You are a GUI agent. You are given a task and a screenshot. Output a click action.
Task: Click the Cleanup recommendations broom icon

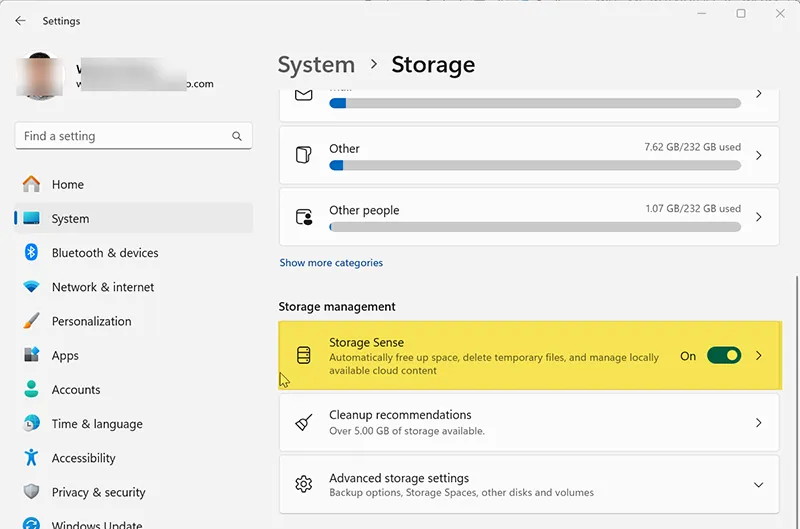pos(304,423)
